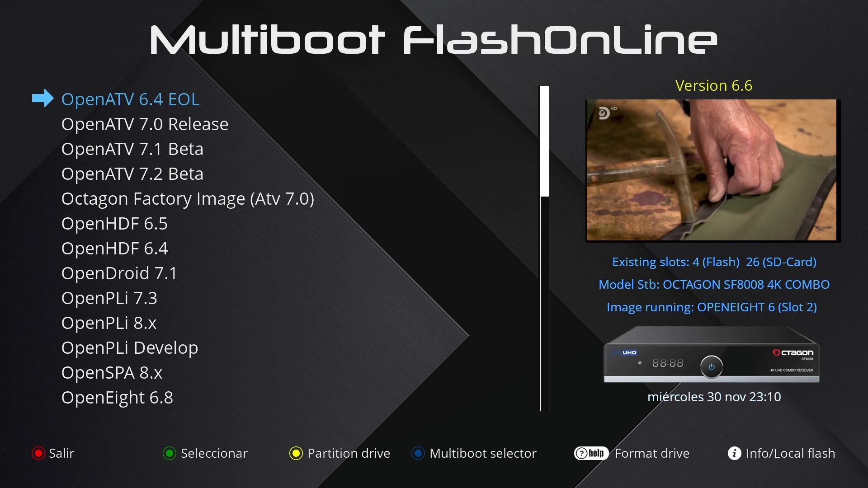Image resolution: width=868 pixels, height=488 pixels.
Task: Click the blue selection arrow icon
Action: pyautogui.click(x=43, y=98)
